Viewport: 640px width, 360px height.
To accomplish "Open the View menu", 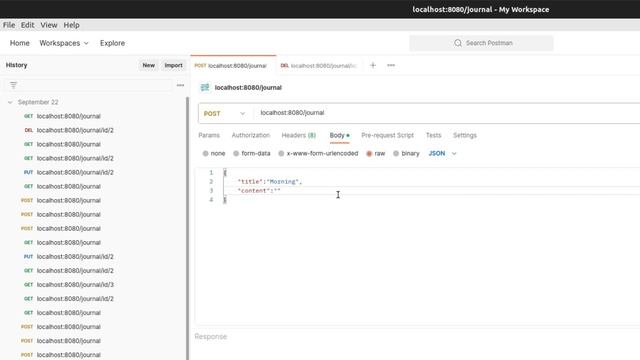I will click(49, 25).
